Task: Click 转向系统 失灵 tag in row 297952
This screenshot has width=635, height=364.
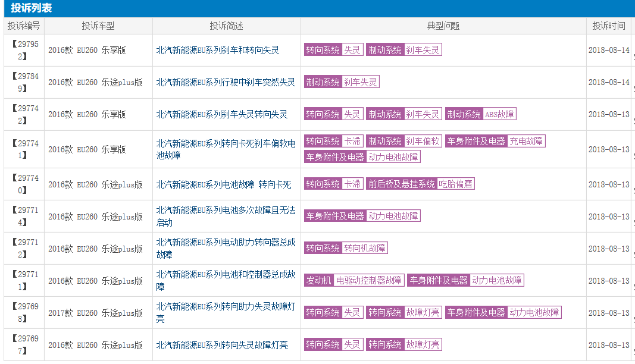Action: click(x=334, y=50)
